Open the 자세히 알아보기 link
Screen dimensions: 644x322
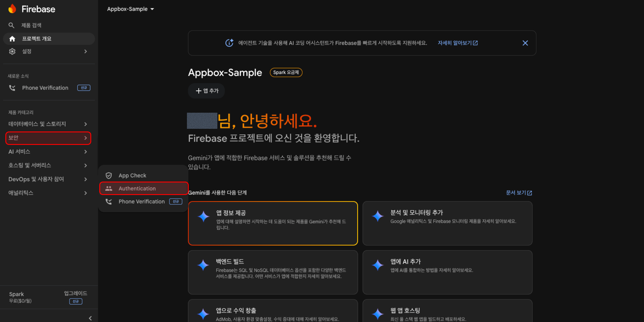tap(458, 43)
